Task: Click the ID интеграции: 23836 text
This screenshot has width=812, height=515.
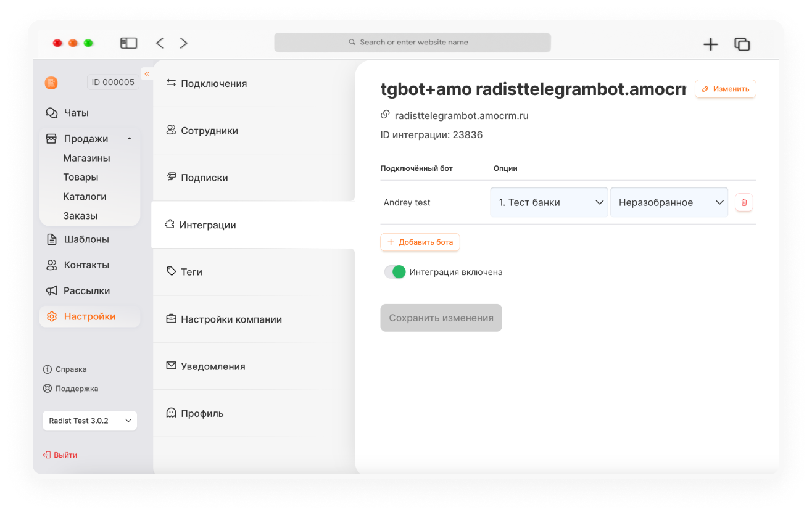Action: (x=431, y=134)
